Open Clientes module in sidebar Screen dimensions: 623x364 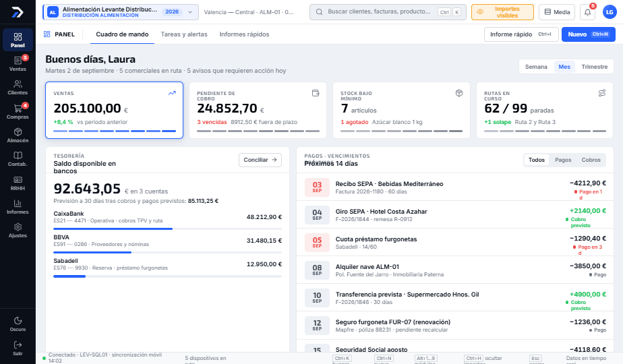tap(18, 88)
